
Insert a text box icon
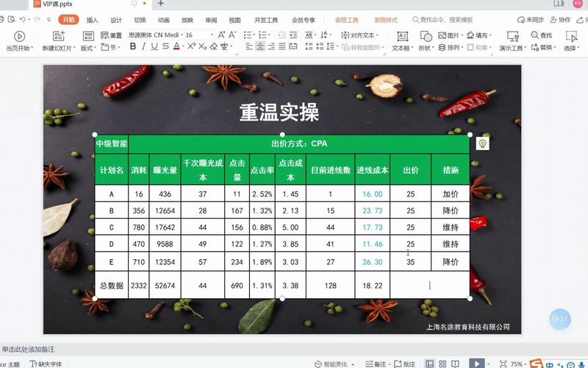[x=402, y=36]
